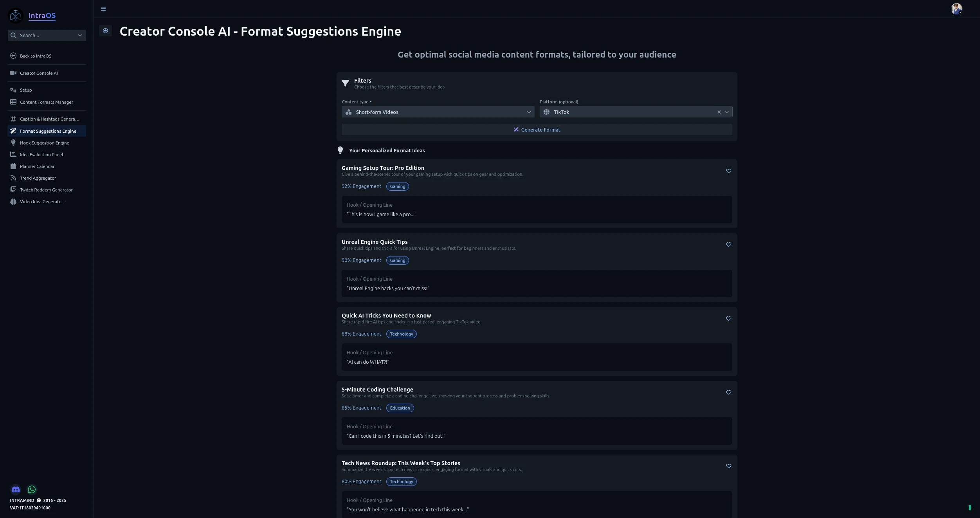
Task: Click the Trend Aggregator sidebar icon
Action: coord(13,178)
